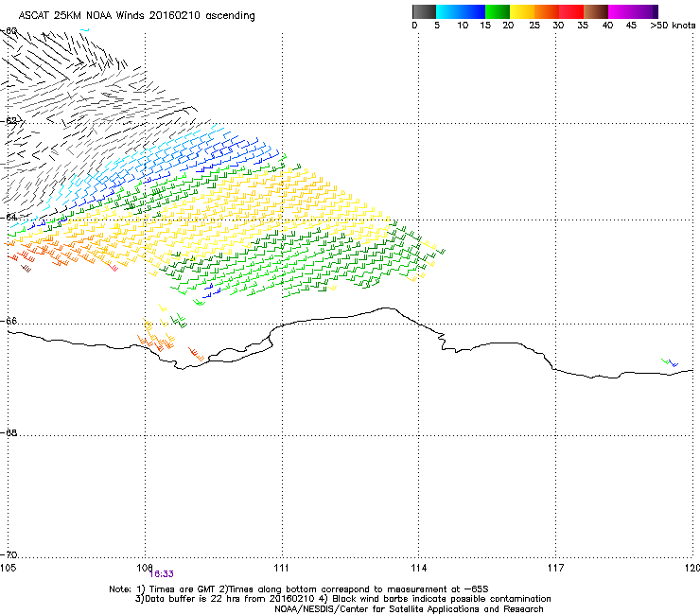700x615 pixels.
Task: Click the latitude label '-64'
Action: pos(9,218)
